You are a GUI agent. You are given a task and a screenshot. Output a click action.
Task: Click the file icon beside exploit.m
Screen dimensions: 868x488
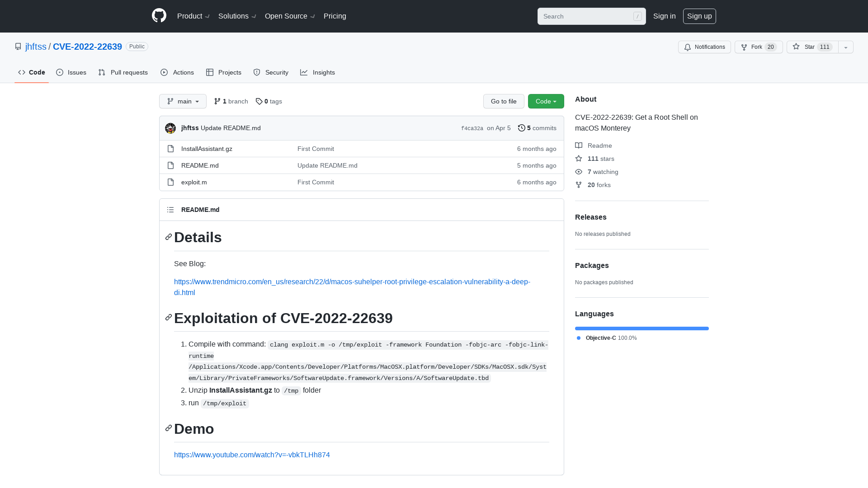click(170, 182)
